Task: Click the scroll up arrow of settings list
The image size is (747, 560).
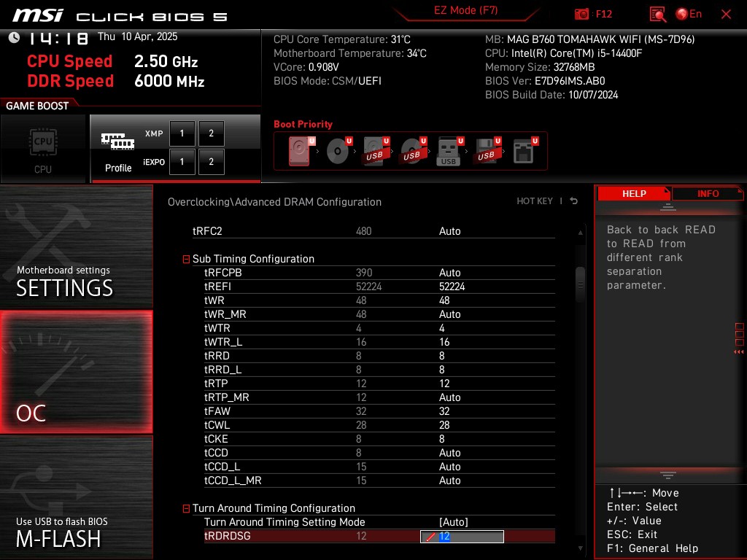Action: pos(580,233)
